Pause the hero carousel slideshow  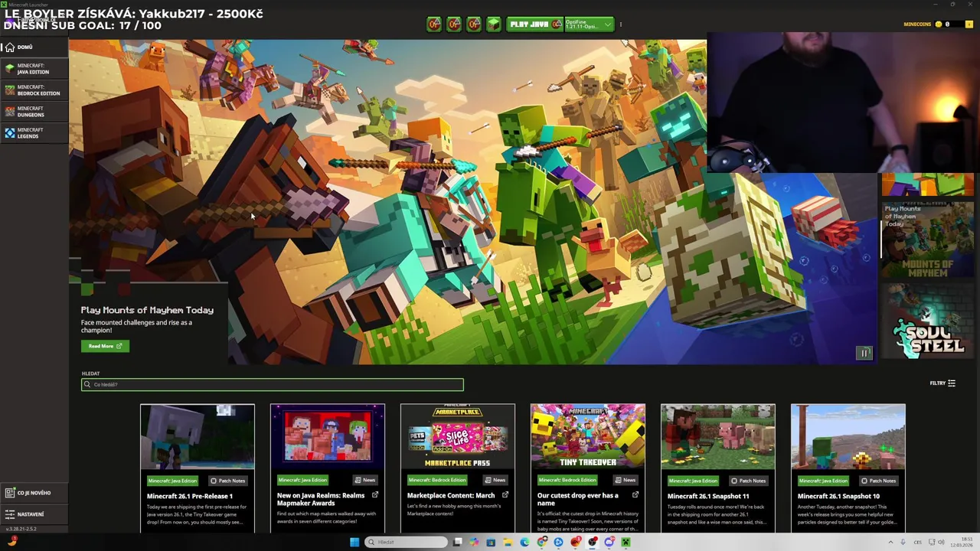864,353
